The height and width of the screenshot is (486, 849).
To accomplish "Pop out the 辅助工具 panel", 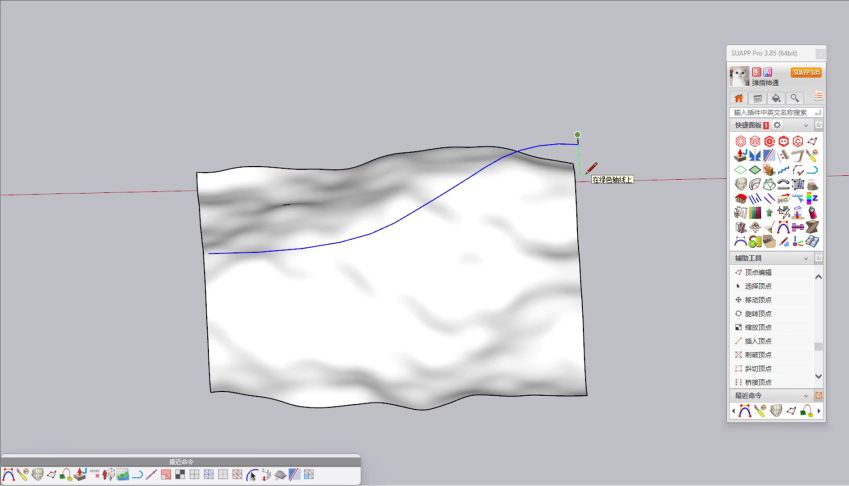I will click(819, 258).
